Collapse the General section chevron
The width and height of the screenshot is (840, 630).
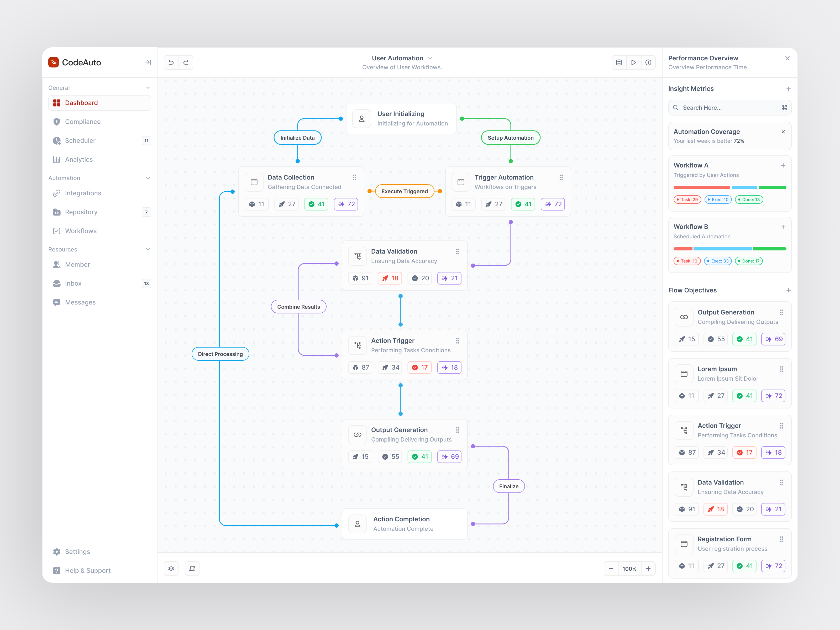[148, 88]
